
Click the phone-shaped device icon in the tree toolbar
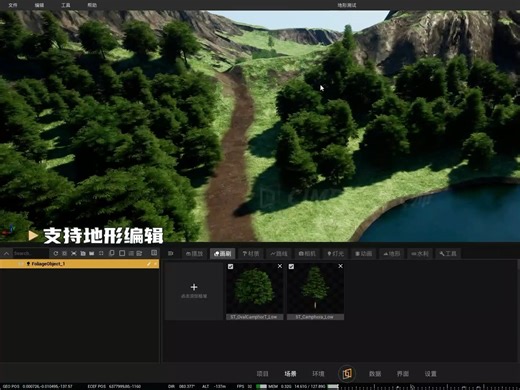[x=112, y=253]
